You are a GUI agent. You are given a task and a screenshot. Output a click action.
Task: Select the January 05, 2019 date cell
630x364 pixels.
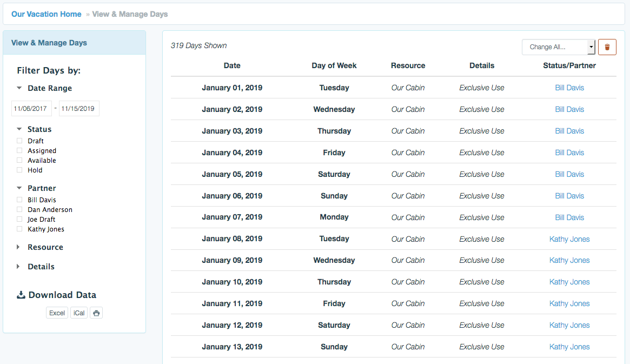(x=232, y=174)
